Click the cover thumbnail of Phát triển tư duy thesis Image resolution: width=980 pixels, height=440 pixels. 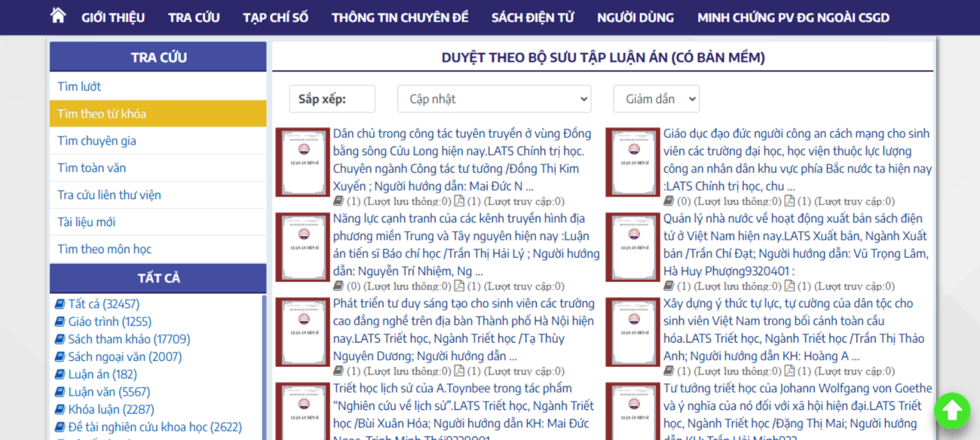coord(303,332)
